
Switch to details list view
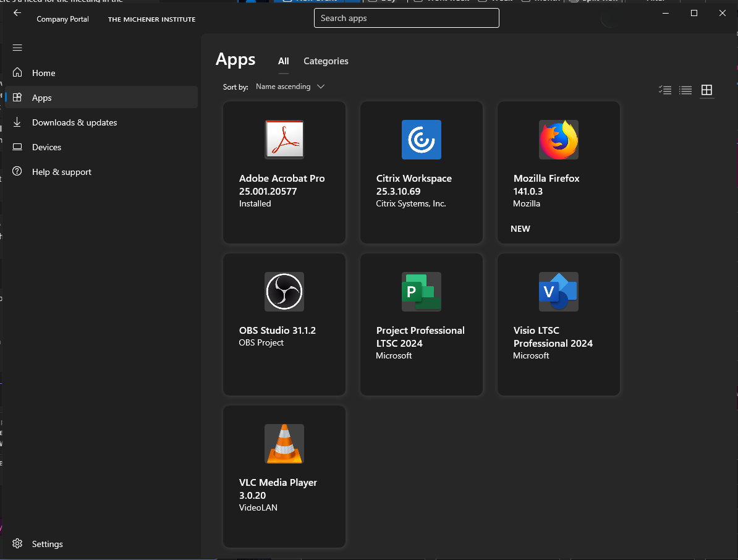[x=685, y=90]
